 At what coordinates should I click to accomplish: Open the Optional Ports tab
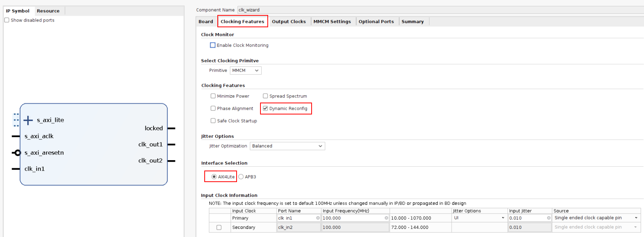click(376, 22)
